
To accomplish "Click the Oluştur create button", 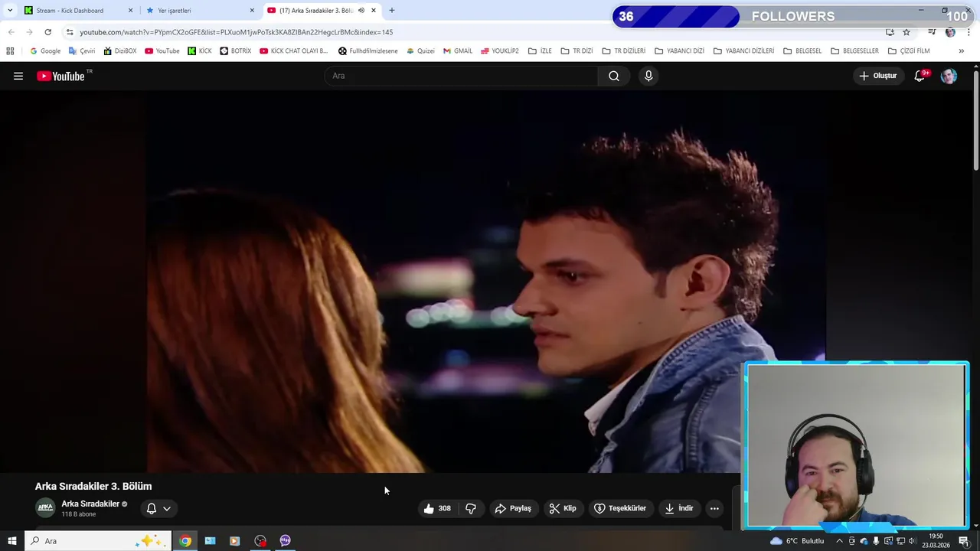I will 877,76.
